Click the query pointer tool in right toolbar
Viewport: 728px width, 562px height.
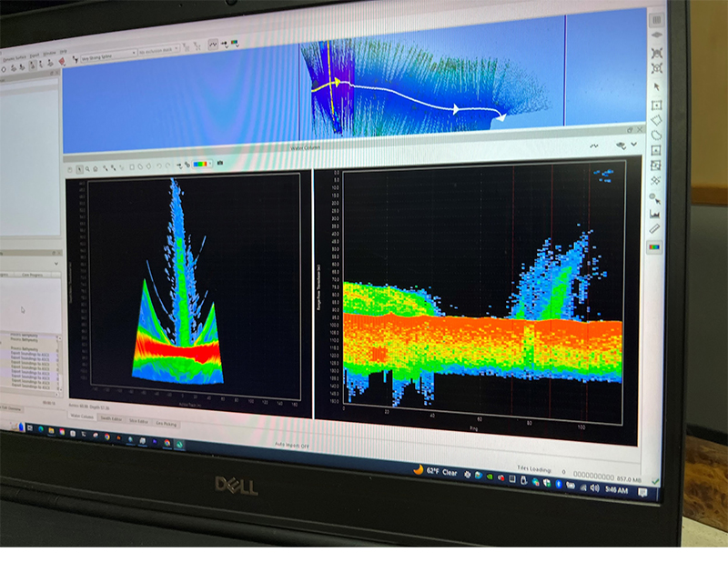coord(654,198)
